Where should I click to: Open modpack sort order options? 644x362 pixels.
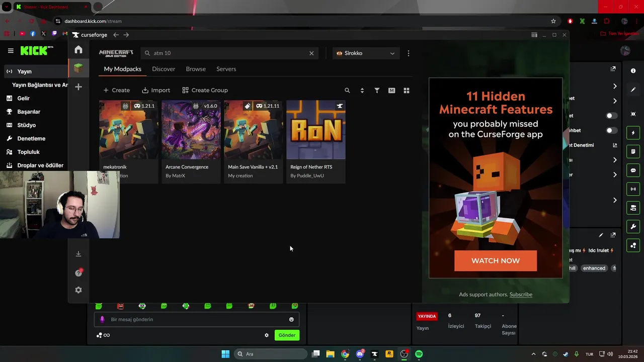coord(362,90)
